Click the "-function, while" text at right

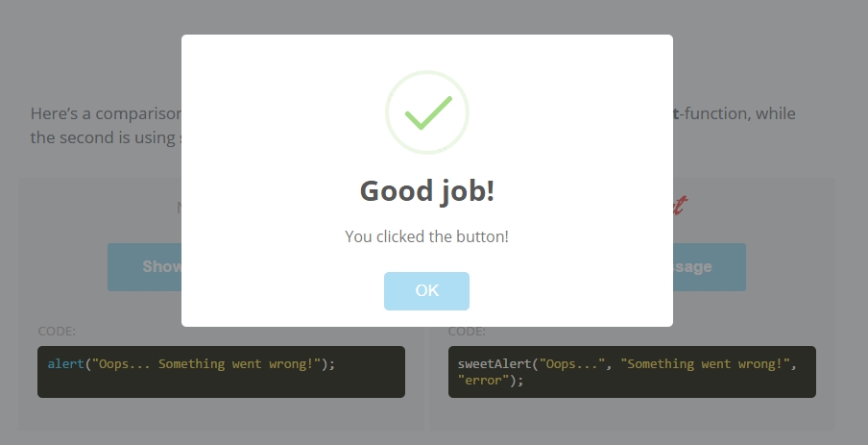pyautogui.click(x=735, y=113)
